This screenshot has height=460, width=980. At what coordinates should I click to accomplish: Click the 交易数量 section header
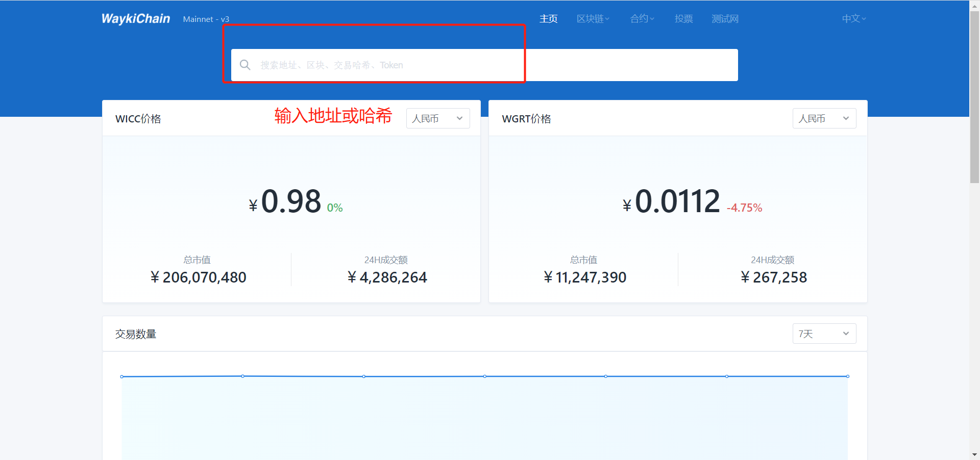click(136, 334)
